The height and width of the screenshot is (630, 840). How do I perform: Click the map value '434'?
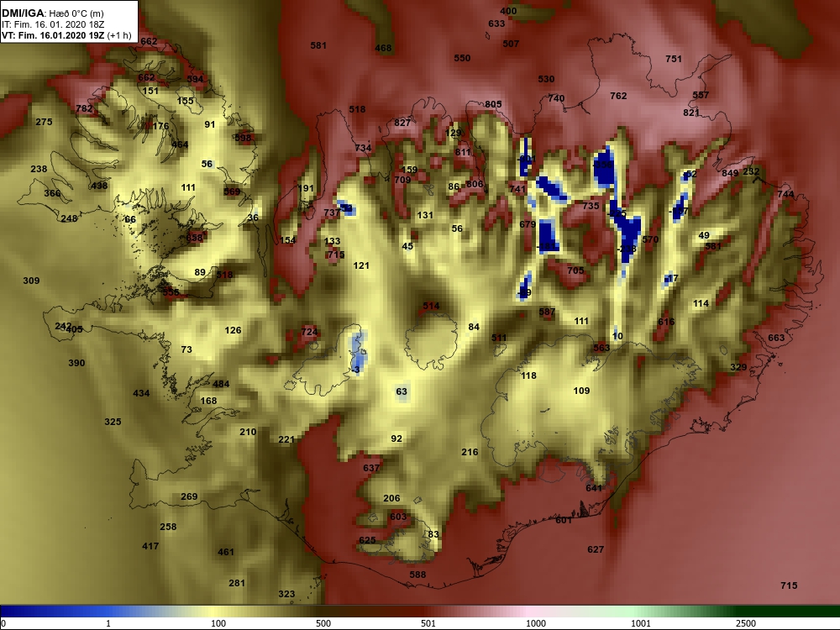coord(141,394)
